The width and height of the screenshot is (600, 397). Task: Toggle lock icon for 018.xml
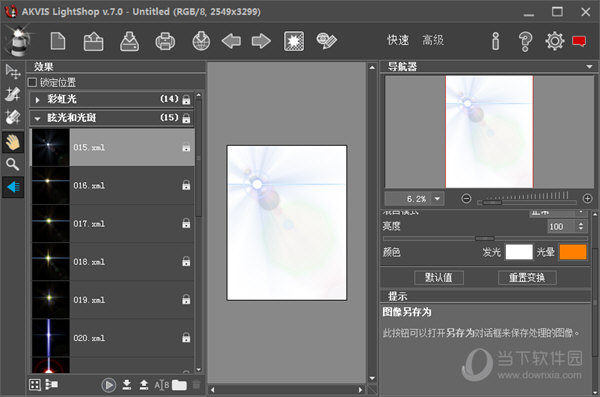click(x=186, y=261)
